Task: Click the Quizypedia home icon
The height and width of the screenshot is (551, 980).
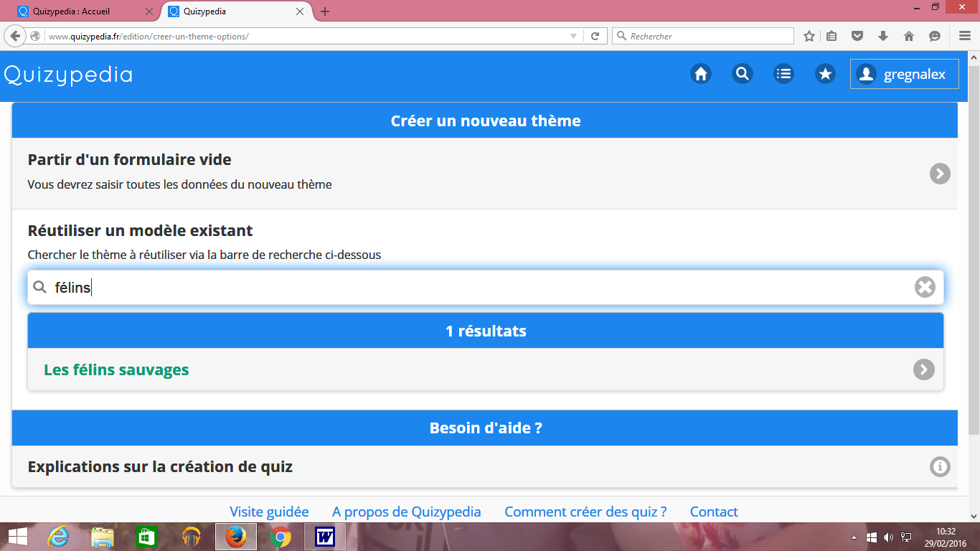Action: (x=700, y=74)
